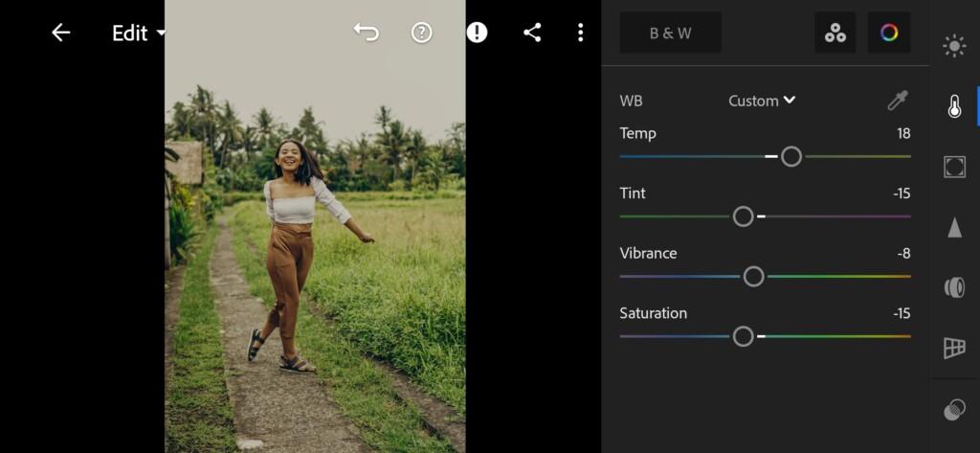Select the Color panel thermometer icon

(954, 106)
